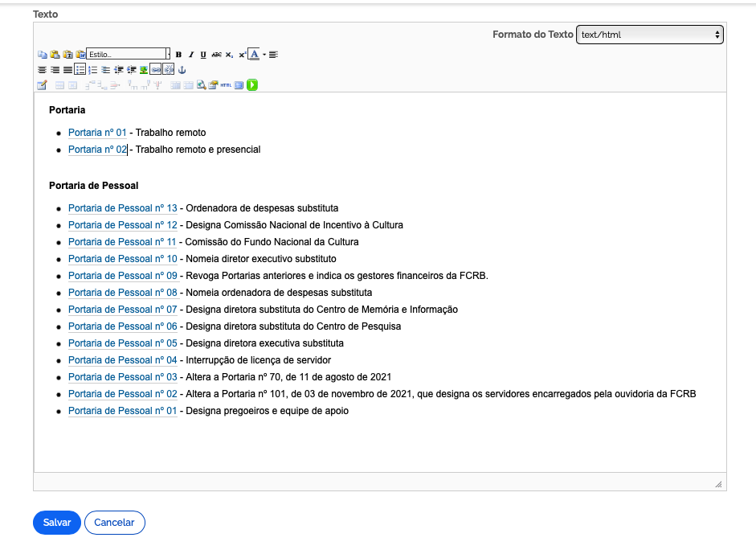Click the underline formatting icon
This screenshot has height=554, width=756.
pos(203,55)
